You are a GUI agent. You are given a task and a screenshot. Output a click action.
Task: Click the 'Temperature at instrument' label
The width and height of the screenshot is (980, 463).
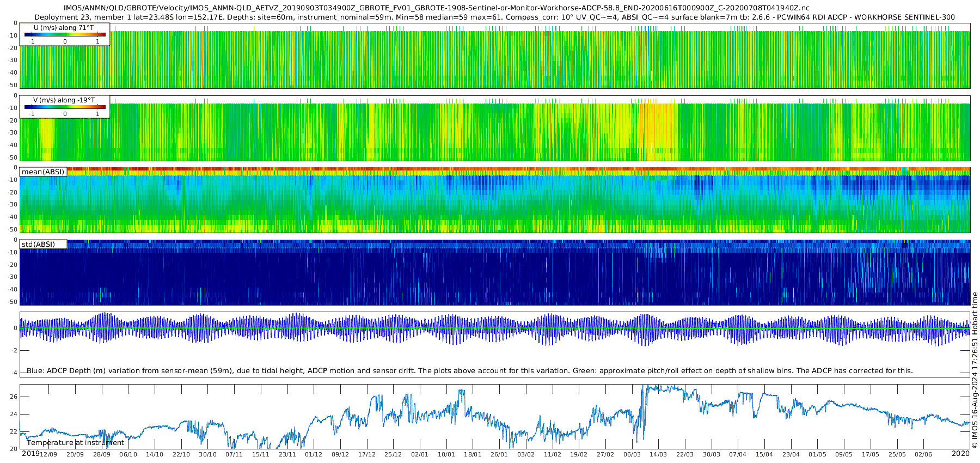tap(76, 443)
